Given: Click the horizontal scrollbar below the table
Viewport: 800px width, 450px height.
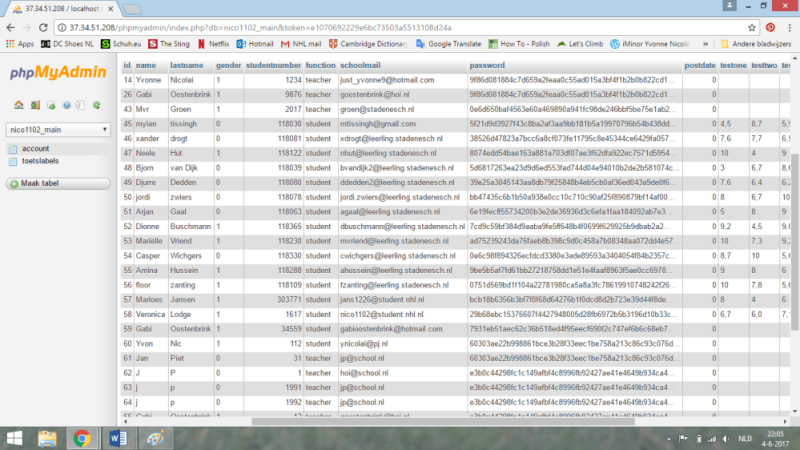Looking at the screenshot, I should pyautogui.click(x=443, y=421).
